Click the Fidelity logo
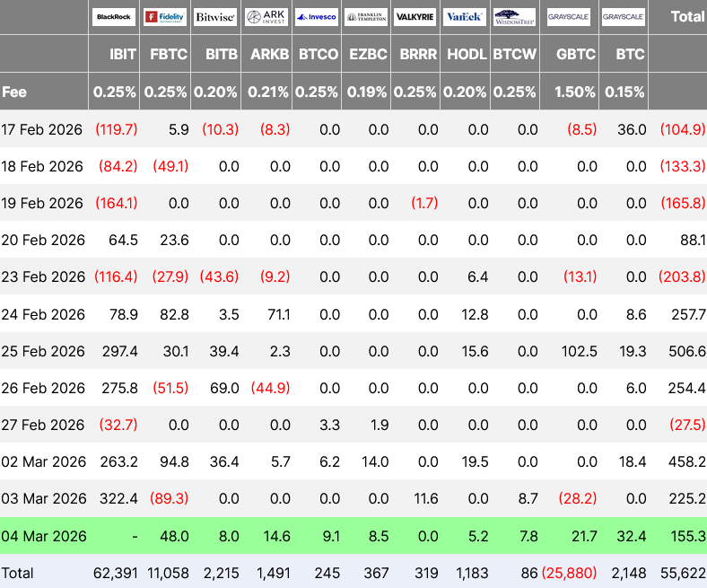 tap(165, 17)
